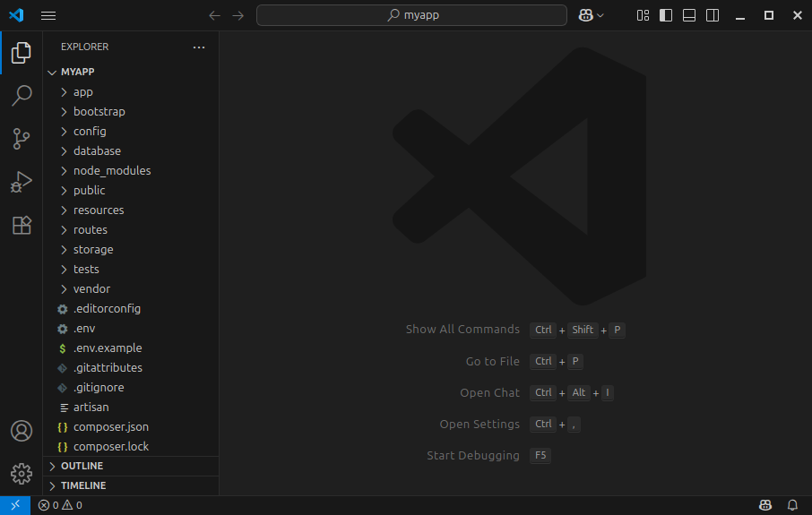Open the composer.lock file
This screenshot has width=812, height=515.
tap(131, 447)
